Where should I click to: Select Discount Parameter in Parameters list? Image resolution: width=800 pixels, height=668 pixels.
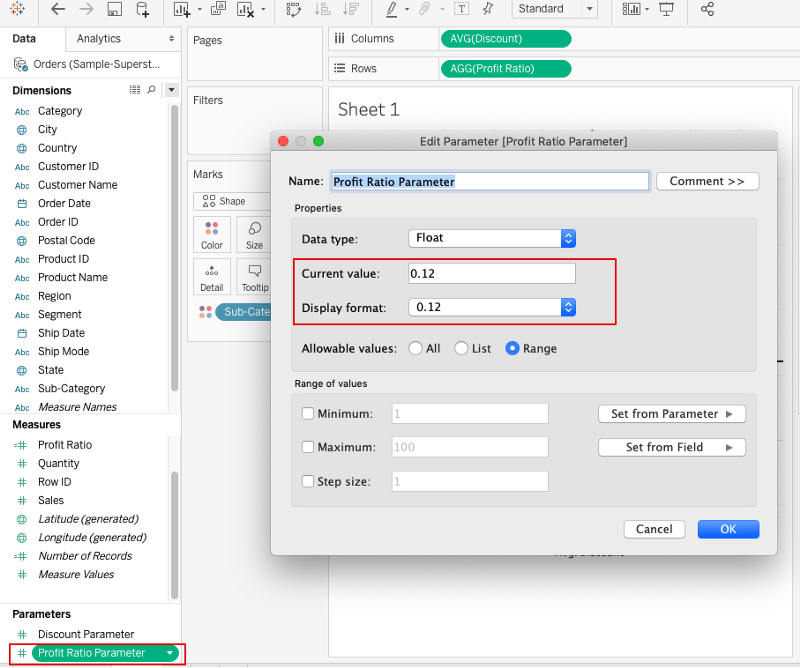click(x=85, y=634)
